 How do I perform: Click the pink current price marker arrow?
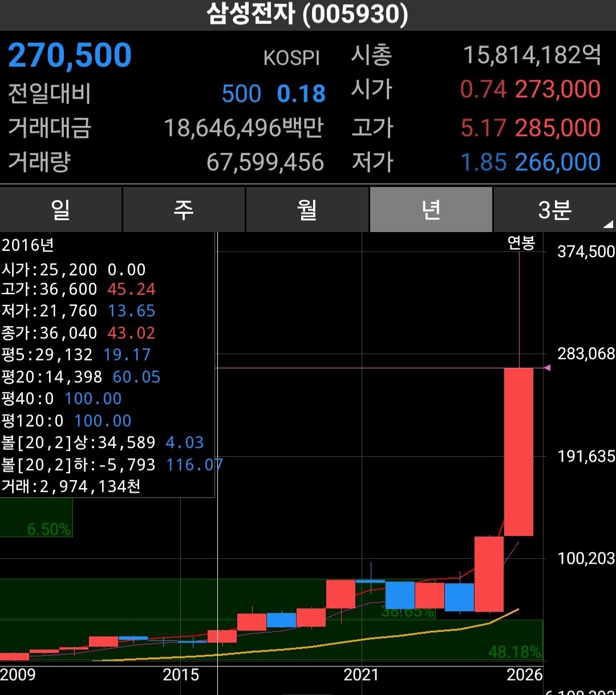tap(547, 368)
